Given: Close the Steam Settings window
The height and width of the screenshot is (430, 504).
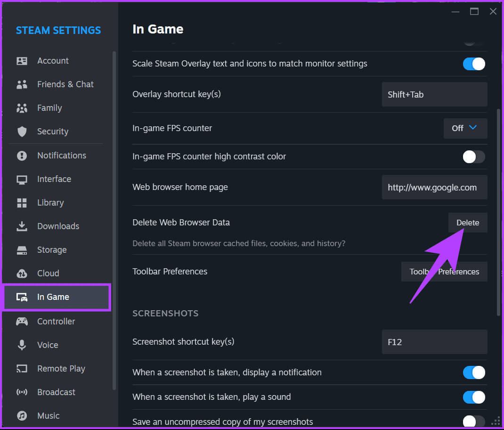Looking at the screenshot, I should [x=493, y=12].
